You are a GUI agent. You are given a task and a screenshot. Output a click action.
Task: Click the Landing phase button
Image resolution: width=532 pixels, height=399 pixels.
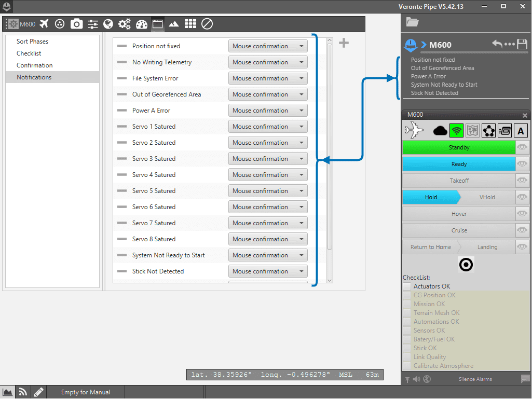(x=487, y=247)
